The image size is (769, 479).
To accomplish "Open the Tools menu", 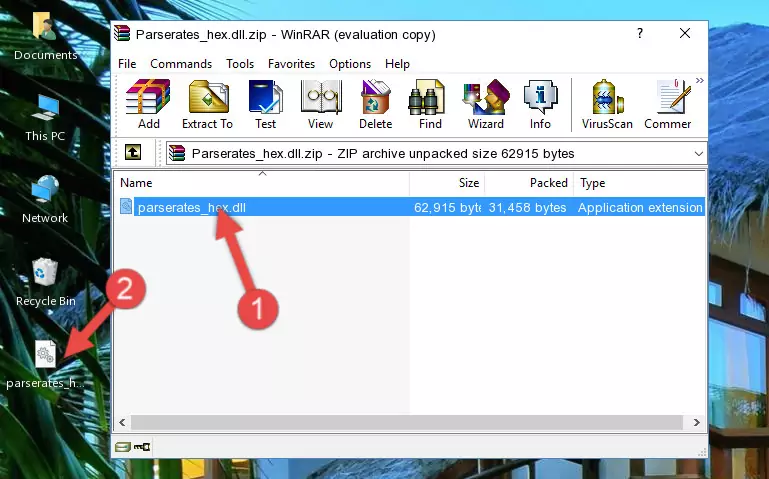I will [x=240, y=64].
